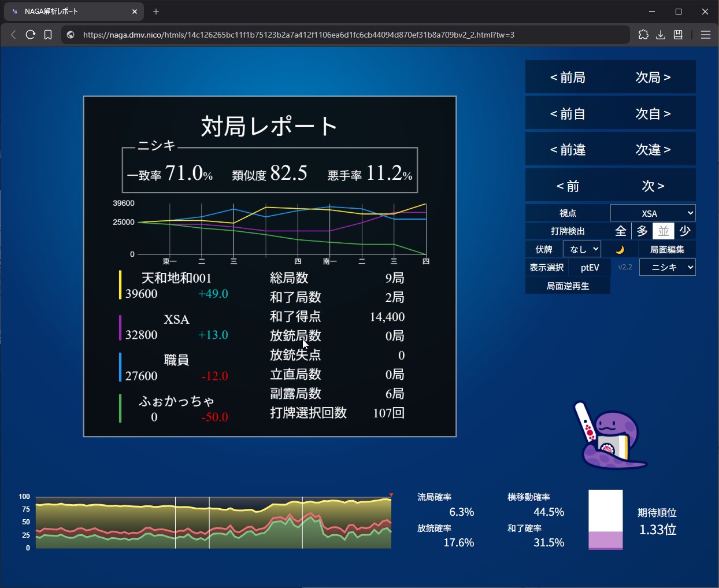This screenshot has width=719, height=588.
Task: Open the 伏牌 dropdown showing なし
Action: (x=582, y=249)
